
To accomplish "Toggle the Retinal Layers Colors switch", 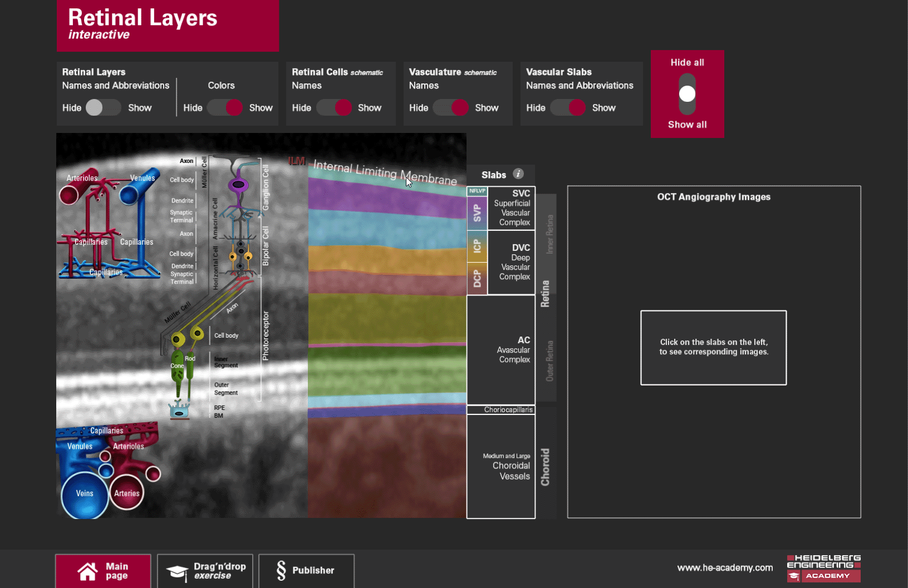I will 225,108.
